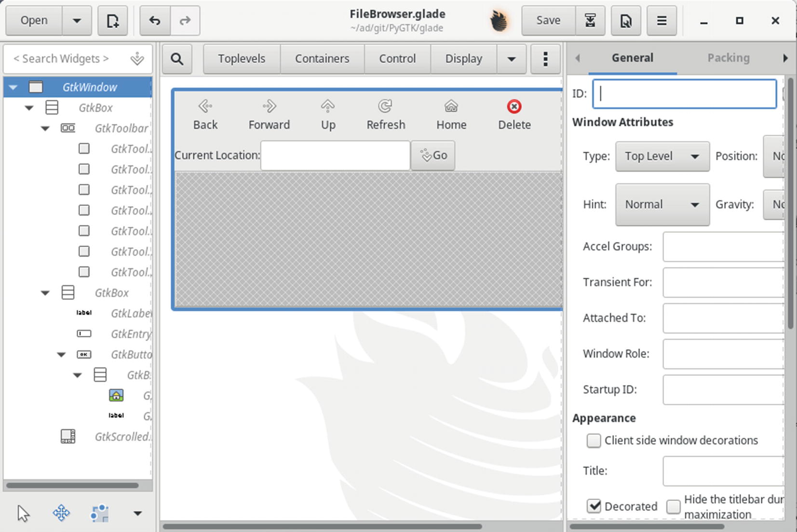The image size is (797, 532).
Task: Open the three-dot options menu
Action: (x=545, y=59)
